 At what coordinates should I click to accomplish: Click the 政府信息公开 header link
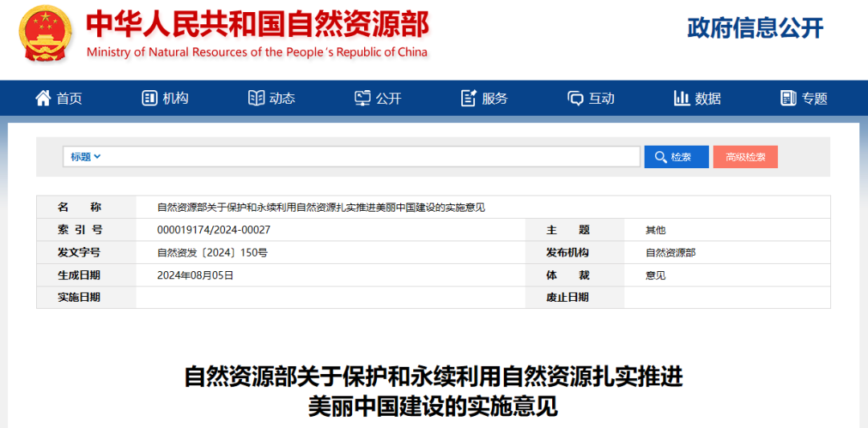coord(755,27)
